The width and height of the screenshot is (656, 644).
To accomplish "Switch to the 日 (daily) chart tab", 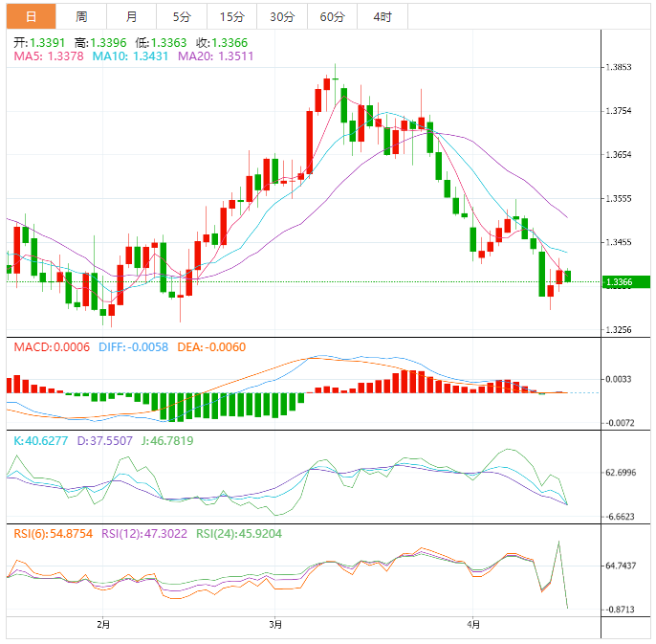I will coord(32,16).
